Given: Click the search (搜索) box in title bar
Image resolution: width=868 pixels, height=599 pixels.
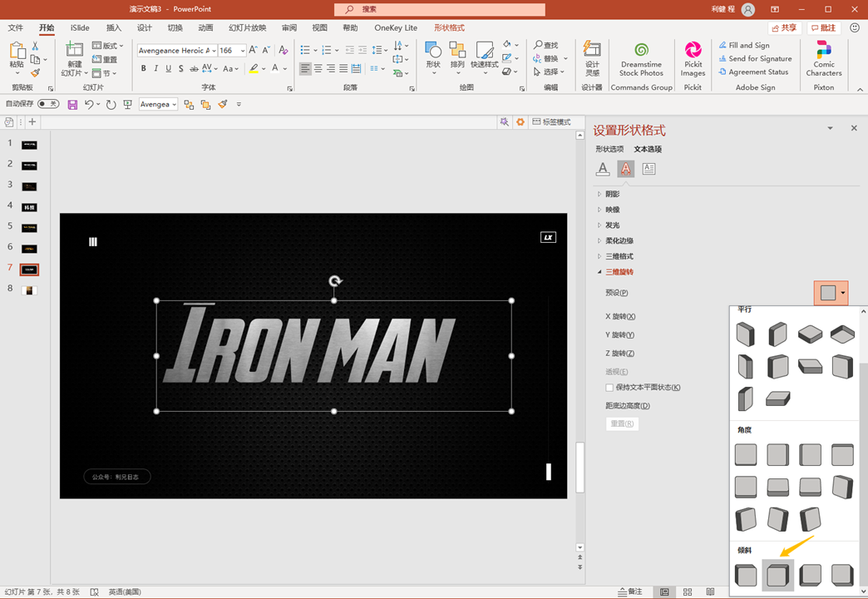Looking at the screenshot, I should coord(440,9).
